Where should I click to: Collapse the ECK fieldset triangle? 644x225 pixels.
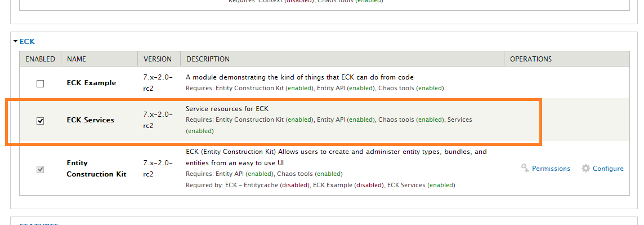(16, 42)
